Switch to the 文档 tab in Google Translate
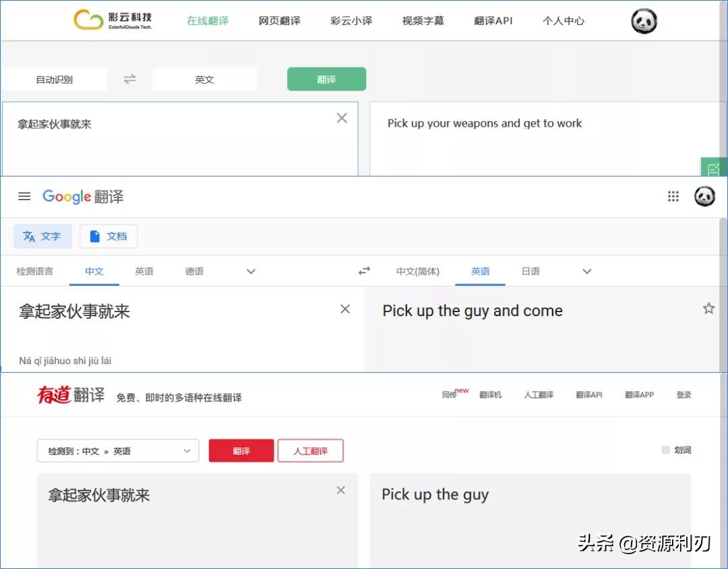The image size is (728, 569). 109,236
